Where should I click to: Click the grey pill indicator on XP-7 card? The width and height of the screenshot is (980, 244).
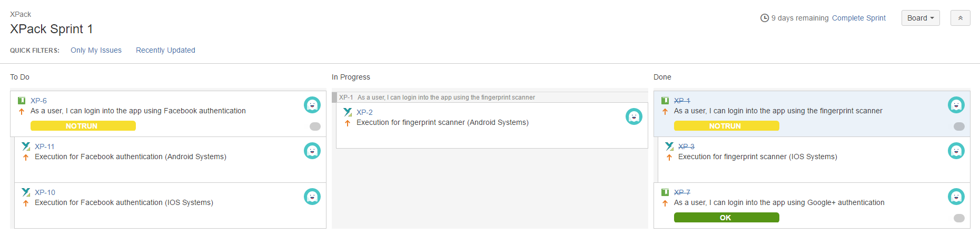[x=959, y=218]
